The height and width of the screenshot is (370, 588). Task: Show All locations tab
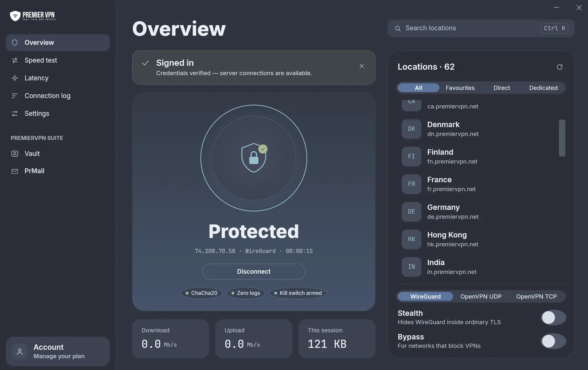(x=419, y=88)
